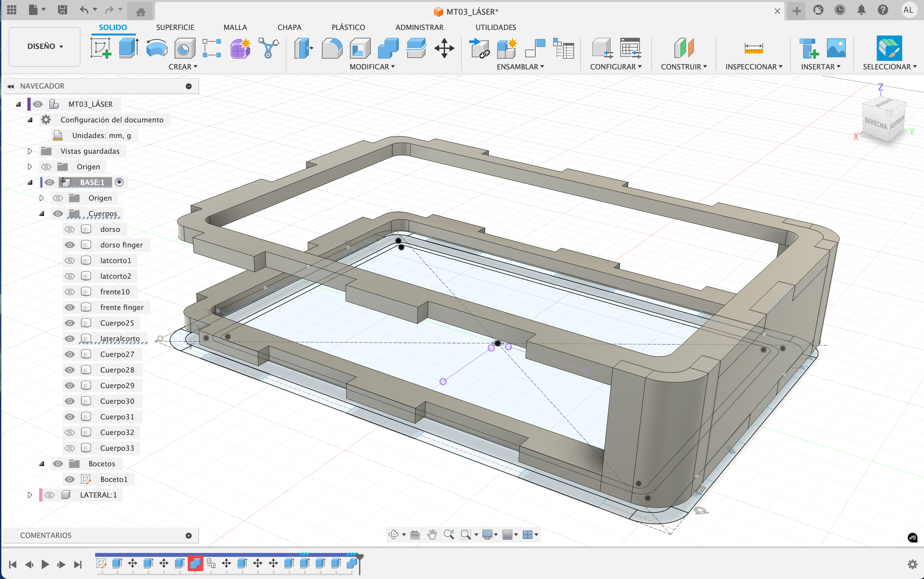Select the Create Sketch tool
This screenshot has width=924, height=579.
click(x=101, y=48)
